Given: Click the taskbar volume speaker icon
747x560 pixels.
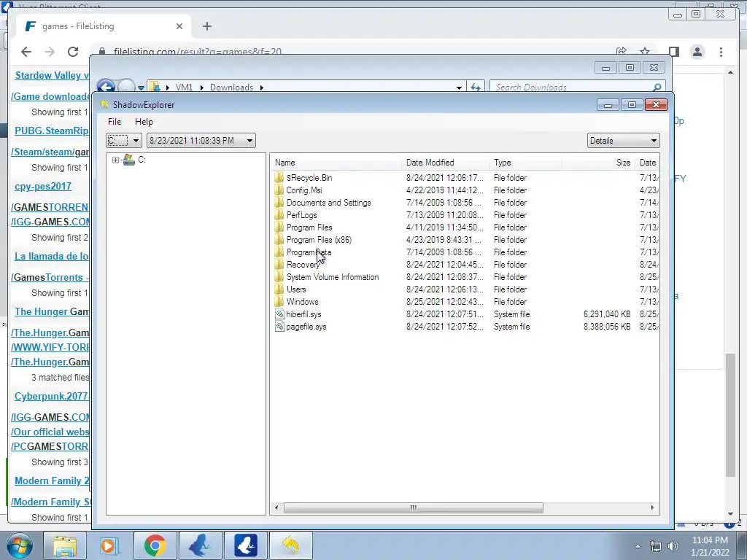Looking at the screenshot, I should pos(673,546).
